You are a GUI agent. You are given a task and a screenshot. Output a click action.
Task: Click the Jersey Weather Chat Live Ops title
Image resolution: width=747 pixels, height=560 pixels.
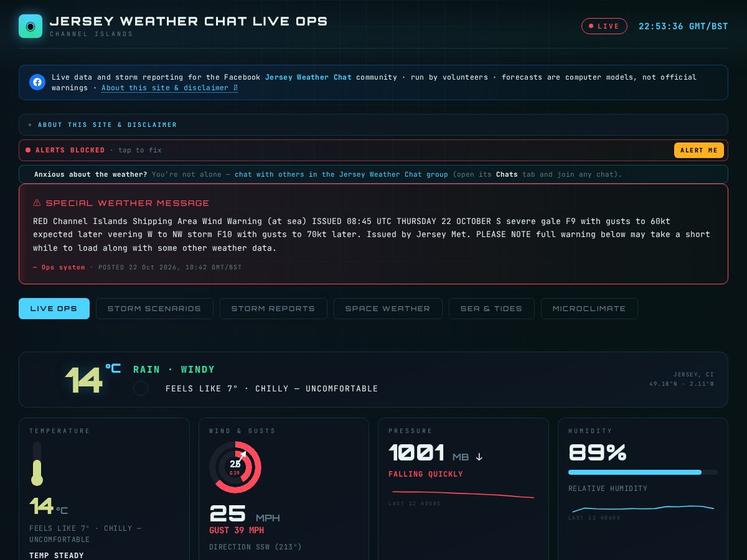pyautogui.click(x=189, y=21)
